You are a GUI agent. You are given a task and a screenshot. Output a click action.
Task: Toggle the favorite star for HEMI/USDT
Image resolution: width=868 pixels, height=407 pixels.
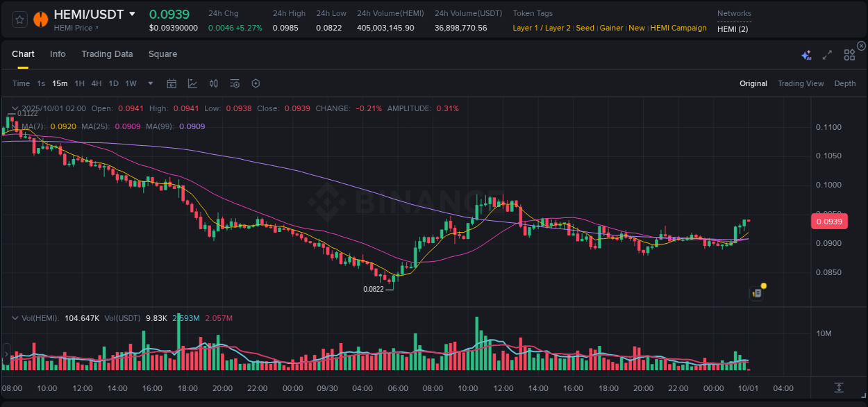(x=19, y=19)
